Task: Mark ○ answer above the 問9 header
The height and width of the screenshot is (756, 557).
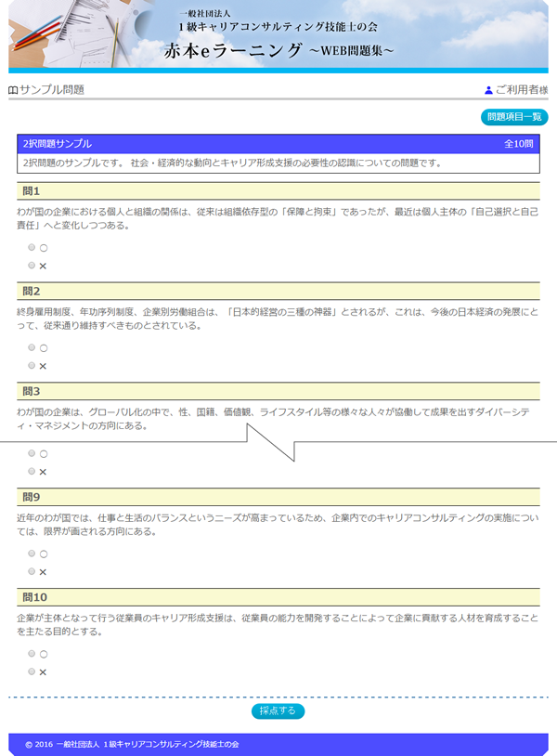Action: coord(32,453)
